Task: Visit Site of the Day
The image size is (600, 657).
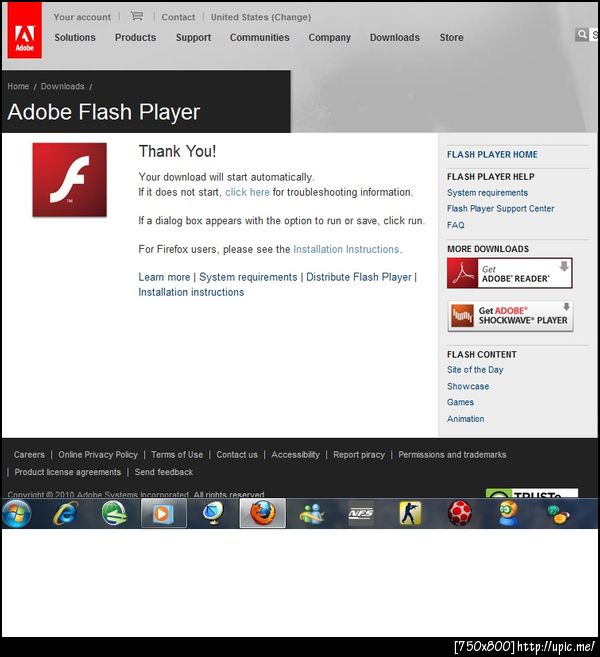Action: (475, 370)
